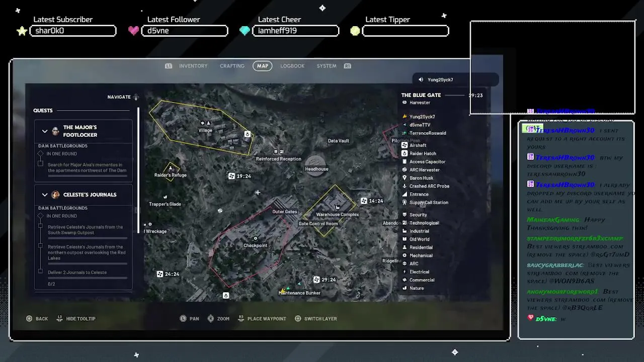The height and width of the screenshot is (362, 644).
Task: Click the Airshaft icon in the legend
Action: tap(405, 145)
